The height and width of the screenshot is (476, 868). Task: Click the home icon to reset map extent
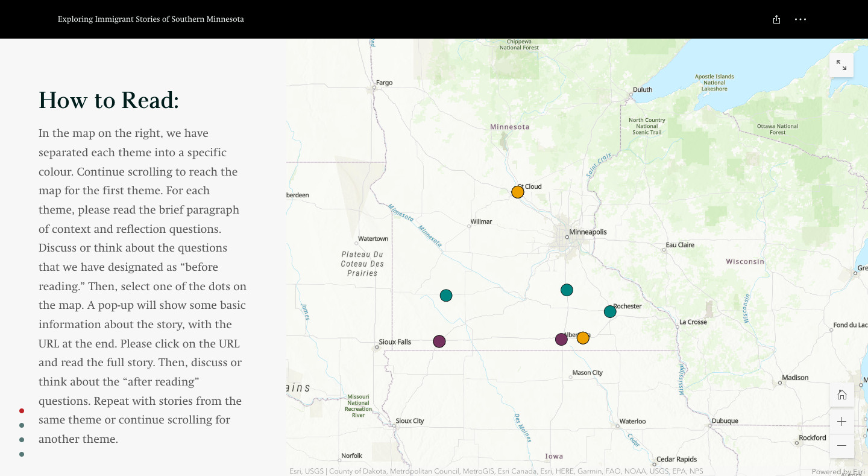(841, 394)
